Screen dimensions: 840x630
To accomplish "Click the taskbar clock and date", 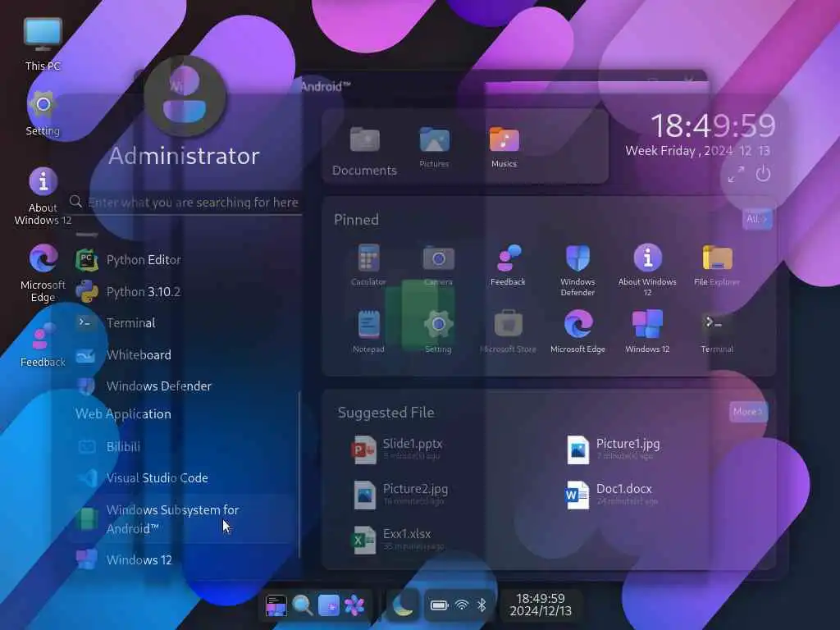I will click(x=541, y=605).
